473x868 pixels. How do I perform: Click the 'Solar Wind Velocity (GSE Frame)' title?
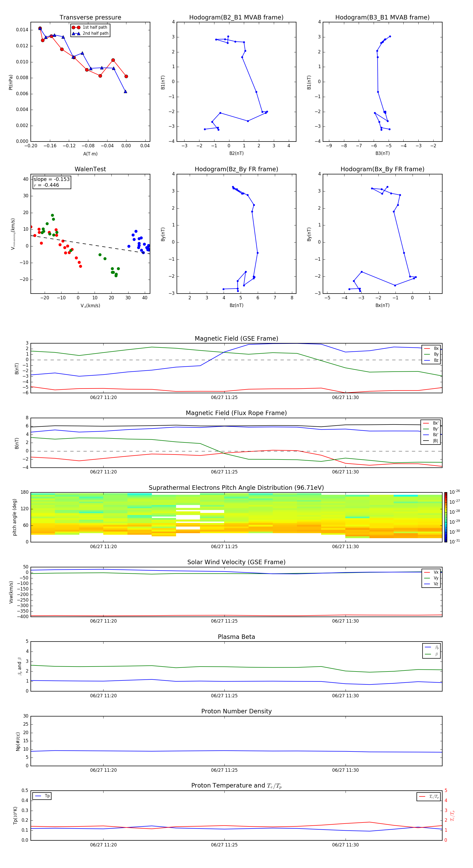coord(236,562)
